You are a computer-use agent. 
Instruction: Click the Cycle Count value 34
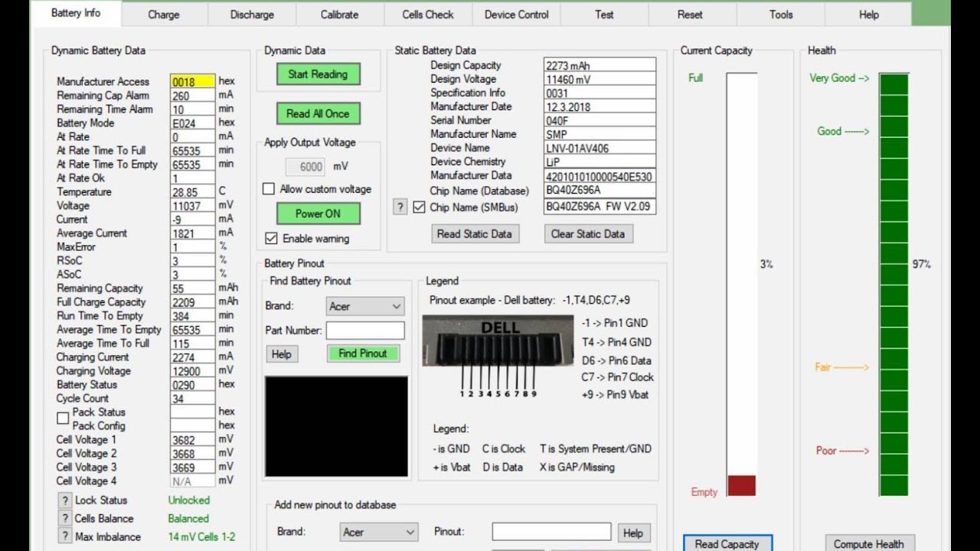click(x=192, y=399)
